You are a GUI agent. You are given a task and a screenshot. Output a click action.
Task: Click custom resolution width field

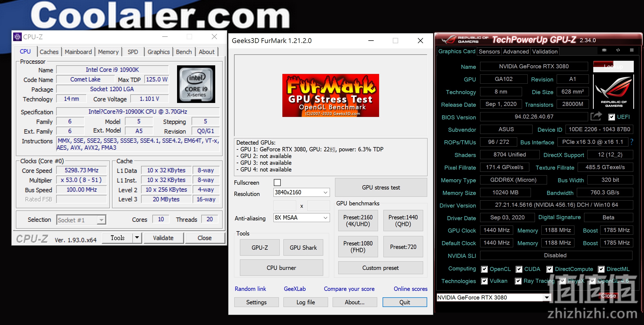tap(285, 206)
